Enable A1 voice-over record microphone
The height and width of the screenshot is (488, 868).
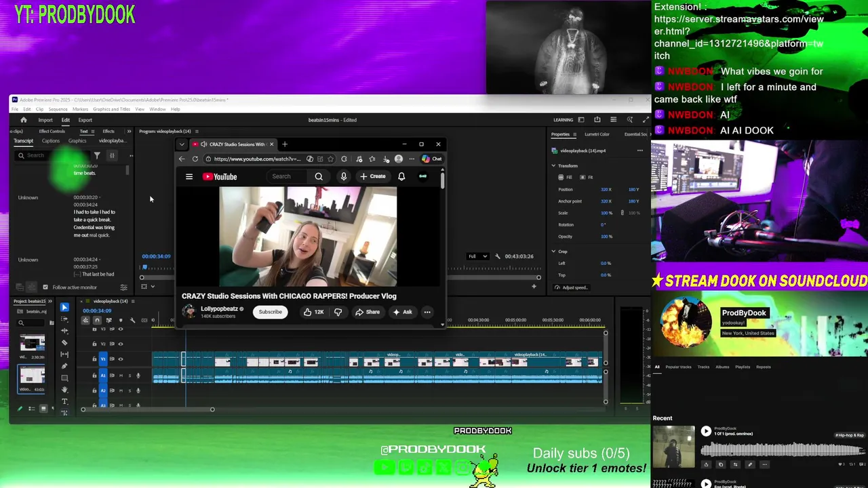point(138,375)
